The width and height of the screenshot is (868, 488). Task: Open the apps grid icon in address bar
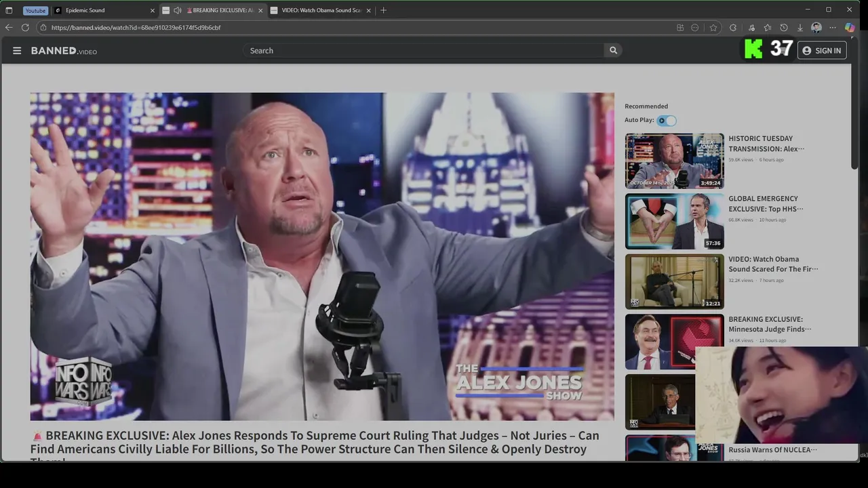pos(680,27)
